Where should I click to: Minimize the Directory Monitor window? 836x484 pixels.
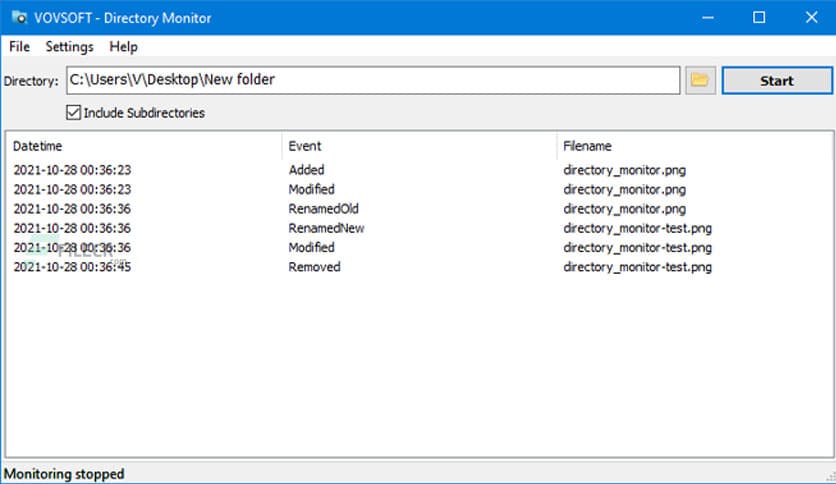tap(708, 18)
